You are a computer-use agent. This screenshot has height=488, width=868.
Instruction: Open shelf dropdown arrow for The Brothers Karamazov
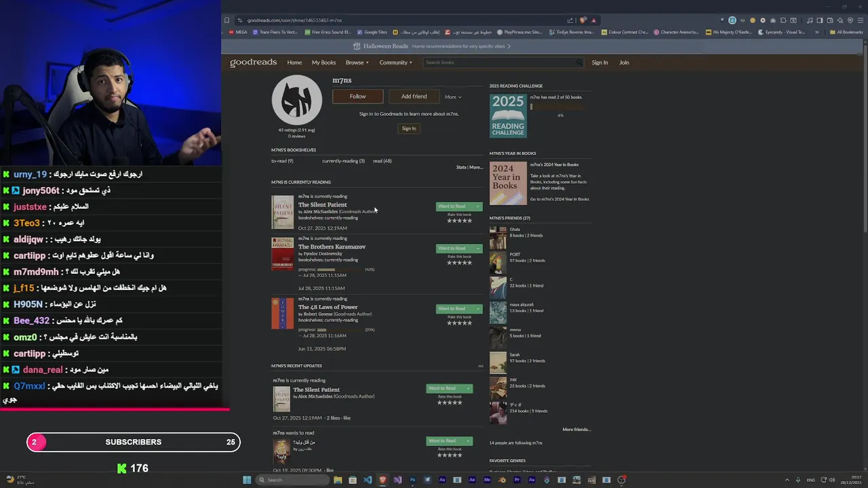coord(477,249)
